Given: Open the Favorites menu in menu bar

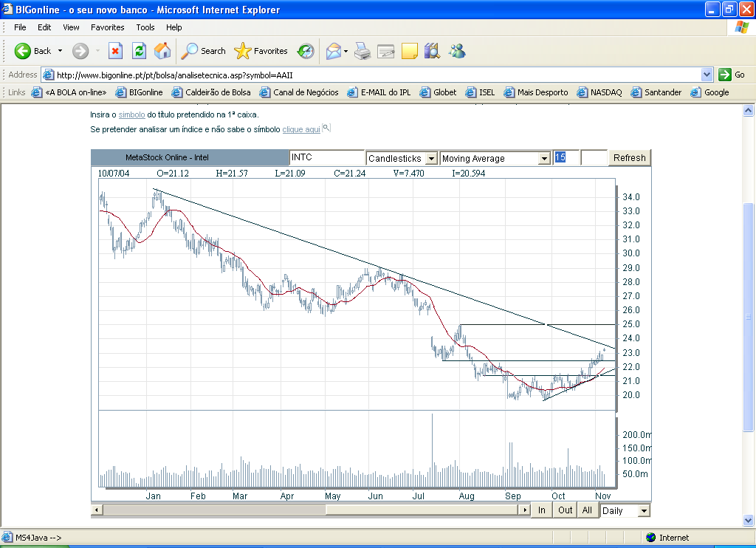Looking at the screenshot, I should pos(108,27).
